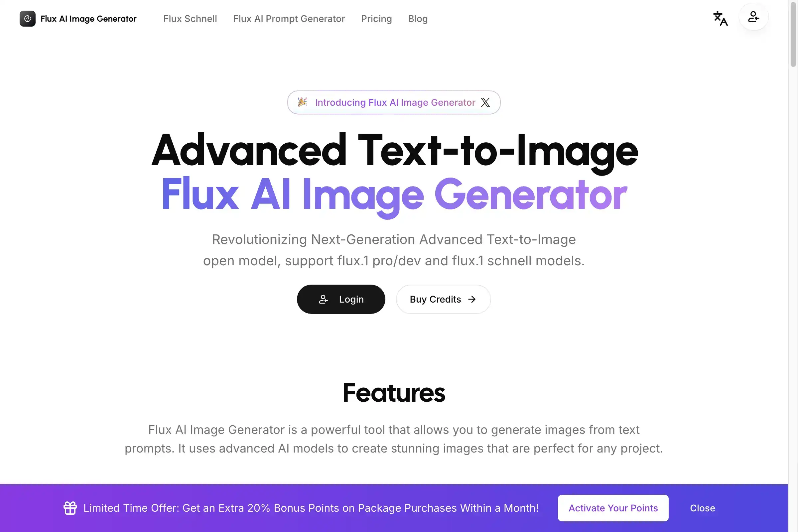Click the Blog navigation menu item
The image size is (798, 532).
(417, 18)
